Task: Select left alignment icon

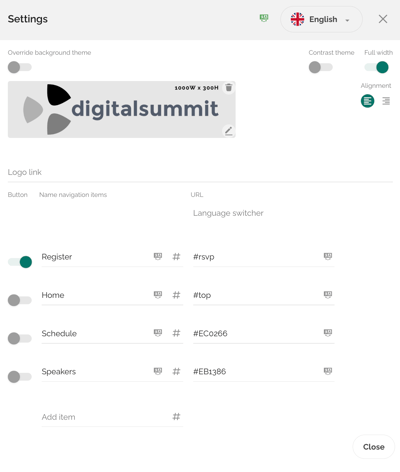Action: click(x=368, y=101)
